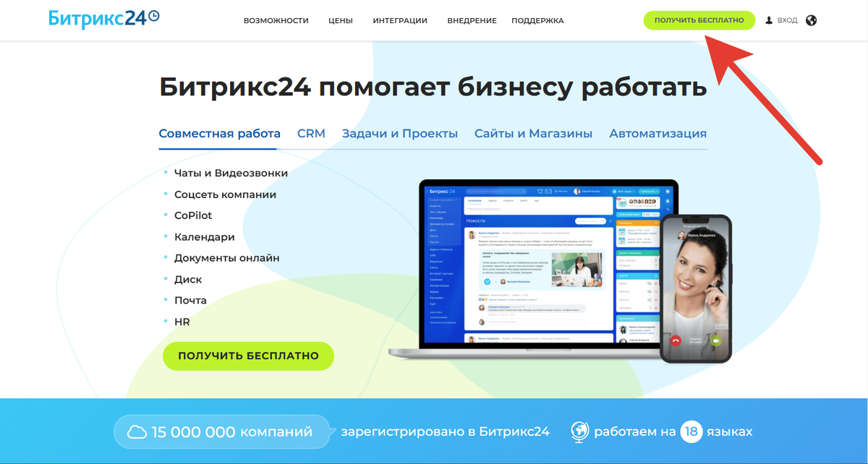
Task: Switch to the Сайты и Магазины tab
Action: pyautogui.click(x=534, y=134)
